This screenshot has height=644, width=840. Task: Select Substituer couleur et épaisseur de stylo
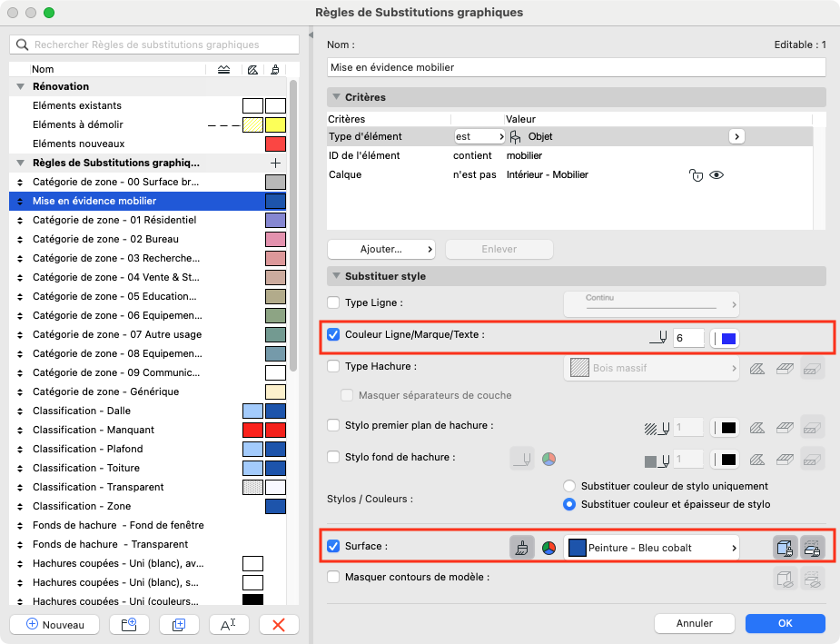tap(569, 504)
